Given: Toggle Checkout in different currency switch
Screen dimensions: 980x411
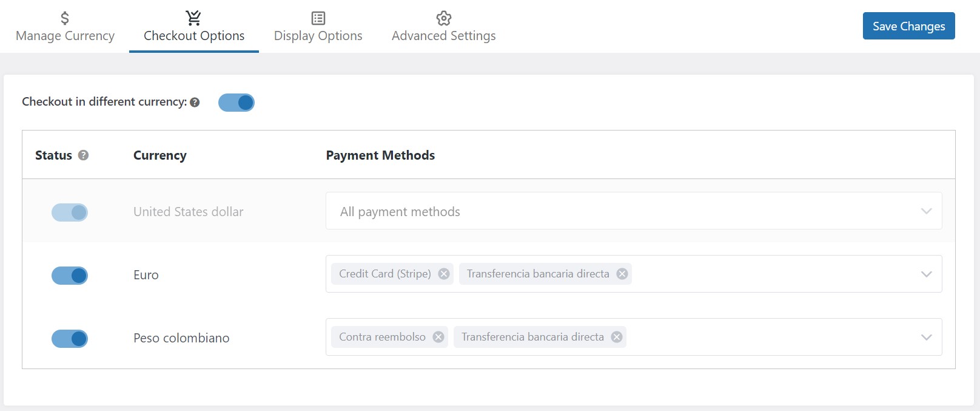Looking at the screenshot, I should coord(237,103).
